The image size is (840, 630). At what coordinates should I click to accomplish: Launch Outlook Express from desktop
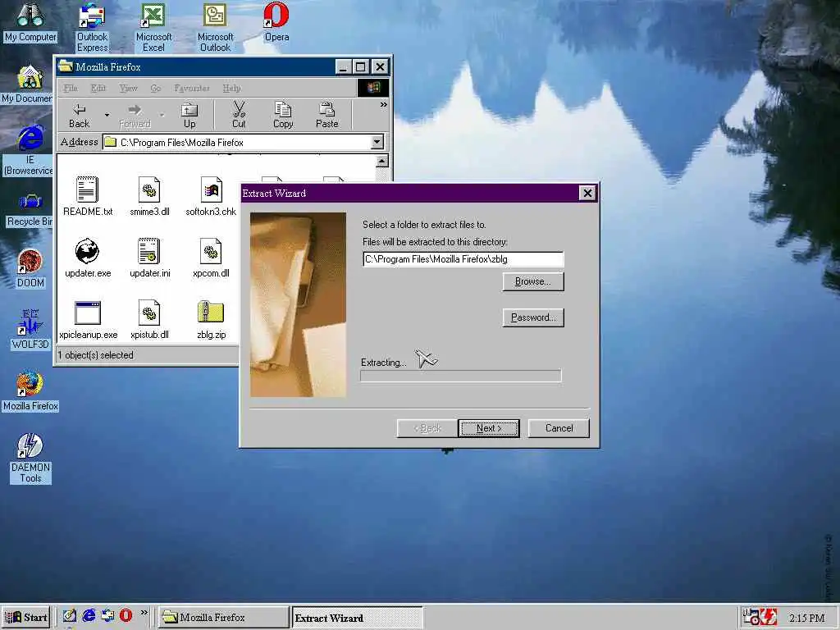coord(92,27)
